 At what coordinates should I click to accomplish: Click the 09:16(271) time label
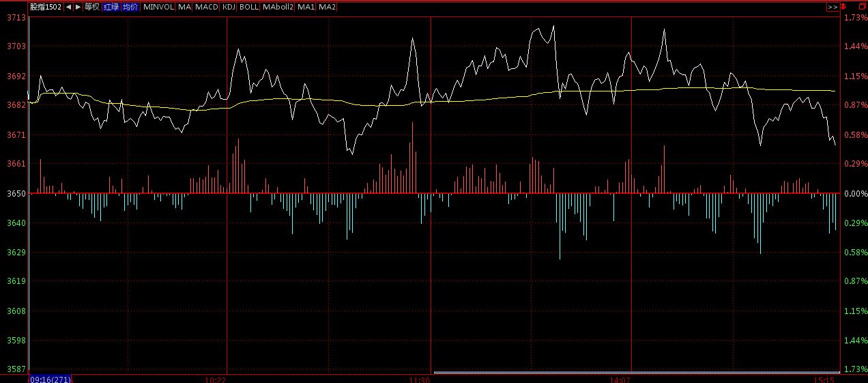coord(50,379)
